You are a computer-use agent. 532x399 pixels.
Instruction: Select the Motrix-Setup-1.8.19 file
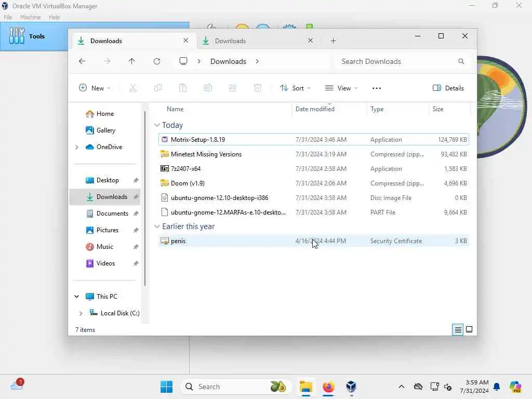(313, 139)
